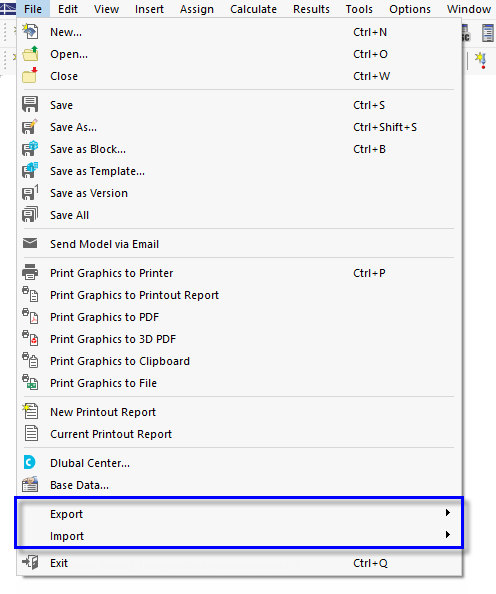Viewport: 496px width, 594px height.
Task: Open the Results menu
Action: pos(311,9)
